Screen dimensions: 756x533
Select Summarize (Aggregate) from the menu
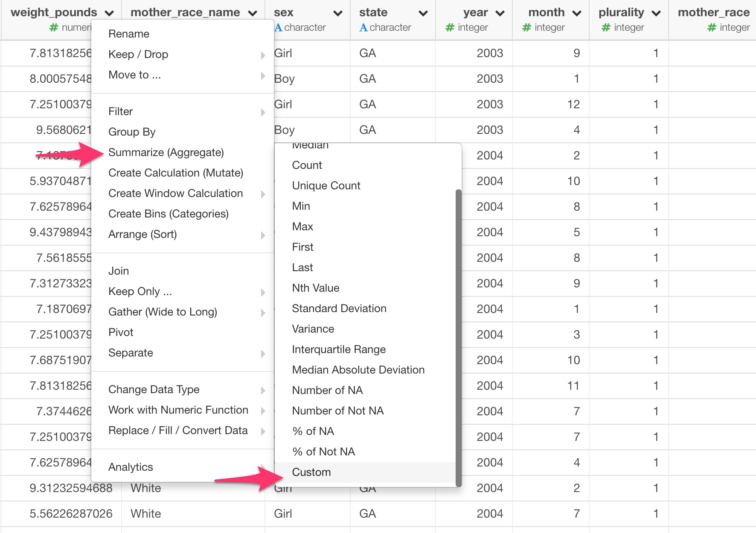click(x=166, y=152)
